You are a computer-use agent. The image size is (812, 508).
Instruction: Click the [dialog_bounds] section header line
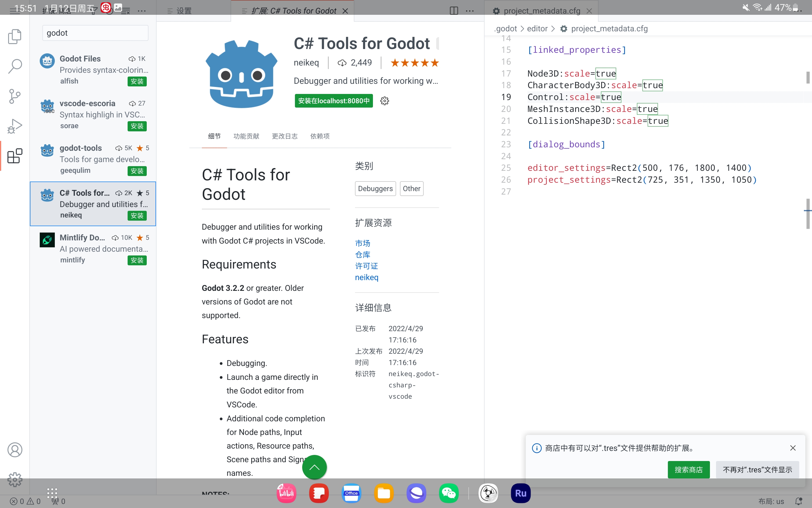tap(566, 144)
